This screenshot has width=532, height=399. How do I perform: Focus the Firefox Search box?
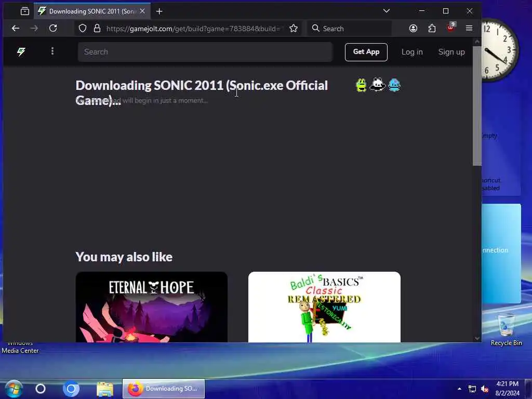[x=349, y=29]
